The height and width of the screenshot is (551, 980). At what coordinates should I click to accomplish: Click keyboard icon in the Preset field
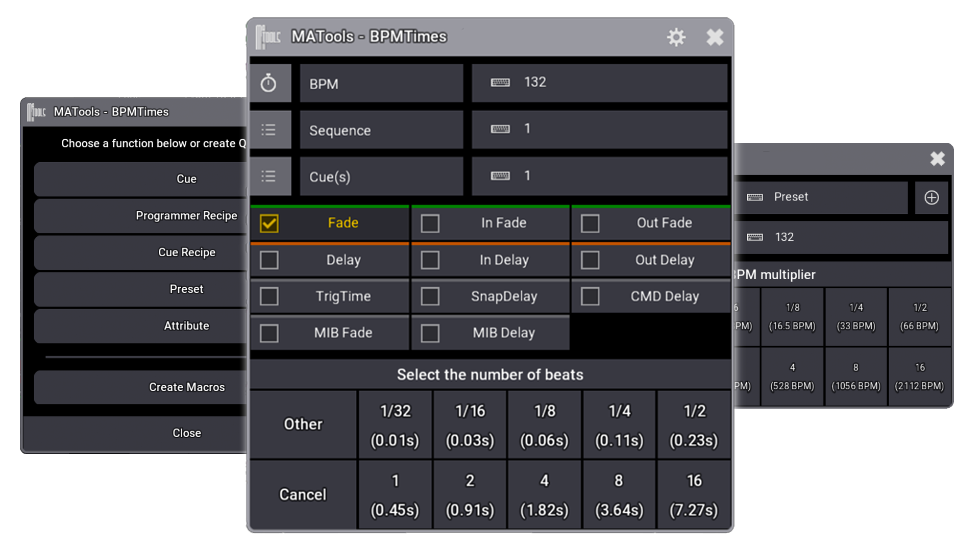click(755, 197)
